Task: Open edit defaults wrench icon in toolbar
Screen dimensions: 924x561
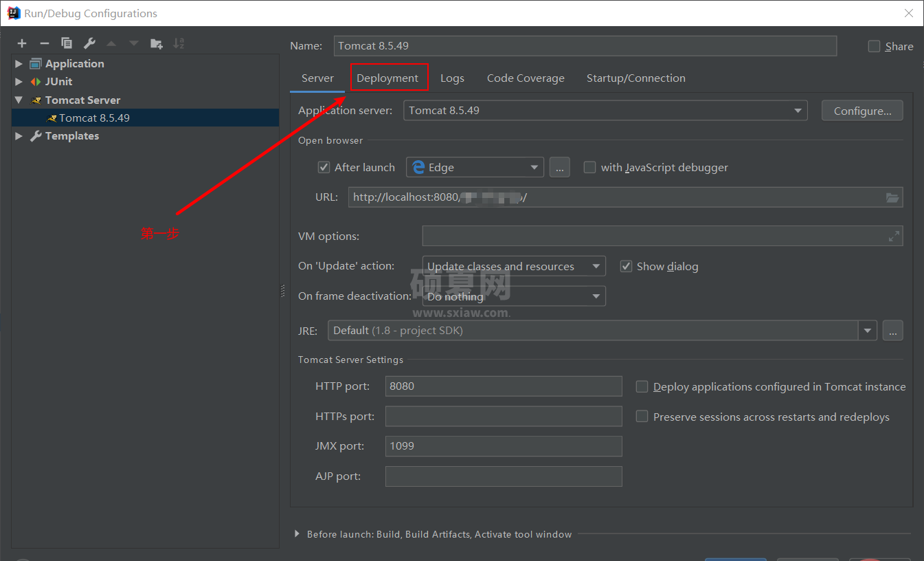Action: point(89,43)
